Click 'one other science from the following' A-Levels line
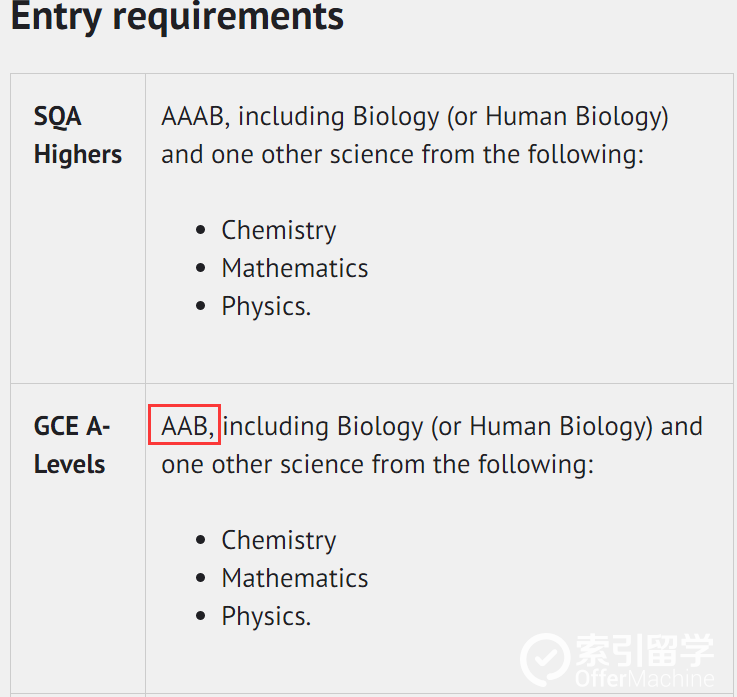Image resolution: width=737 pixels, height=697 pixels. coord(377,465)
